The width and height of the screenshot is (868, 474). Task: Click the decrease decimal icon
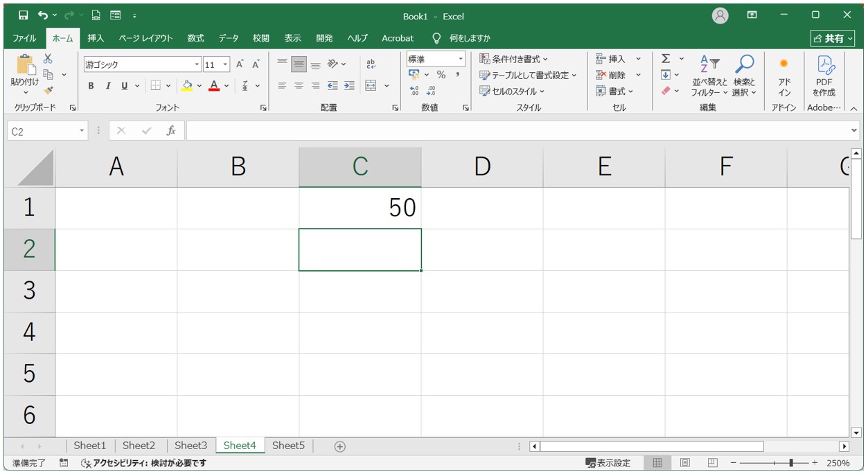pos(431,91)
